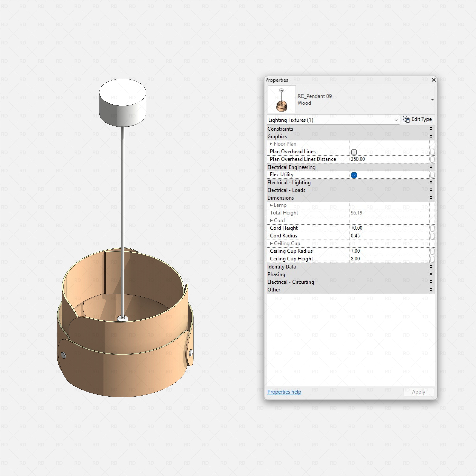Click the Ceiling Cup Height value field

(x=389, y=259)
